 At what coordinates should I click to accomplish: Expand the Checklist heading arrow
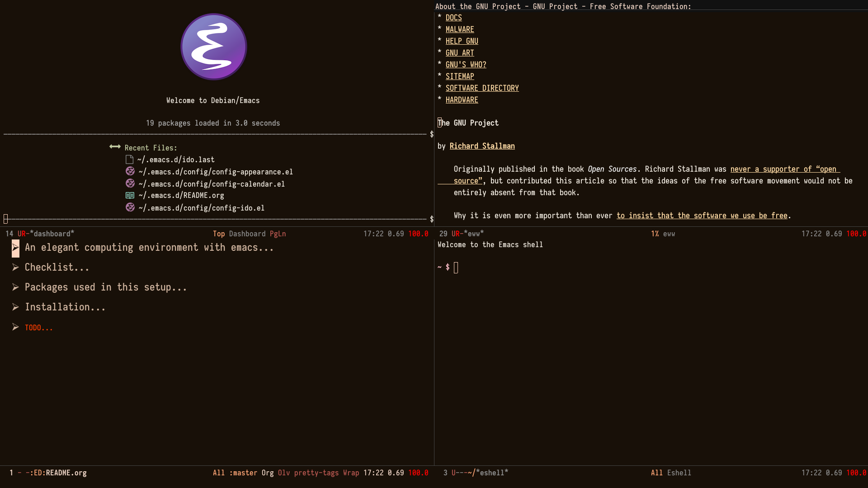point(15,267)
